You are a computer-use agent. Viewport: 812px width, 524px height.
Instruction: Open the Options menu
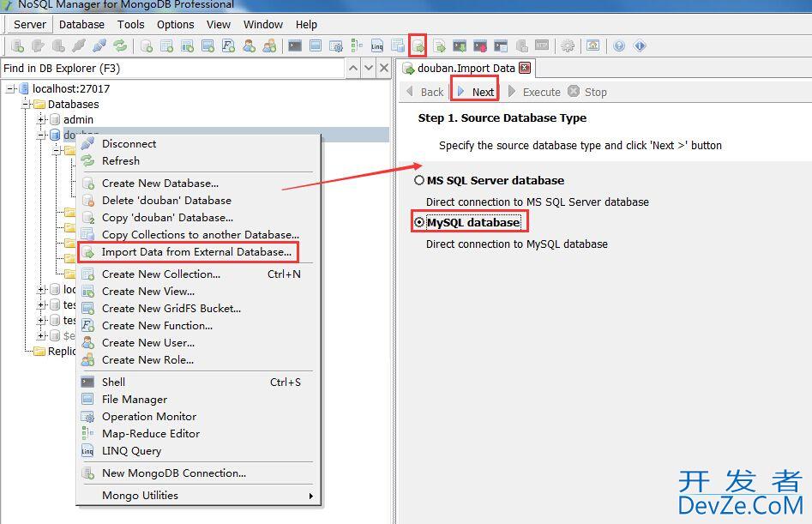175,24
